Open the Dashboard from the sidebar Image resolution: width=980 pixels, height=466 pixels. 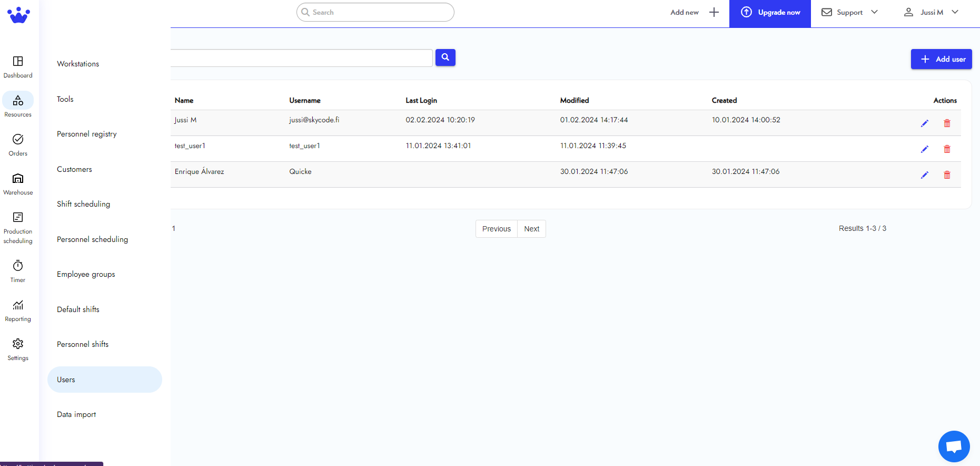(x=18, y=67)
